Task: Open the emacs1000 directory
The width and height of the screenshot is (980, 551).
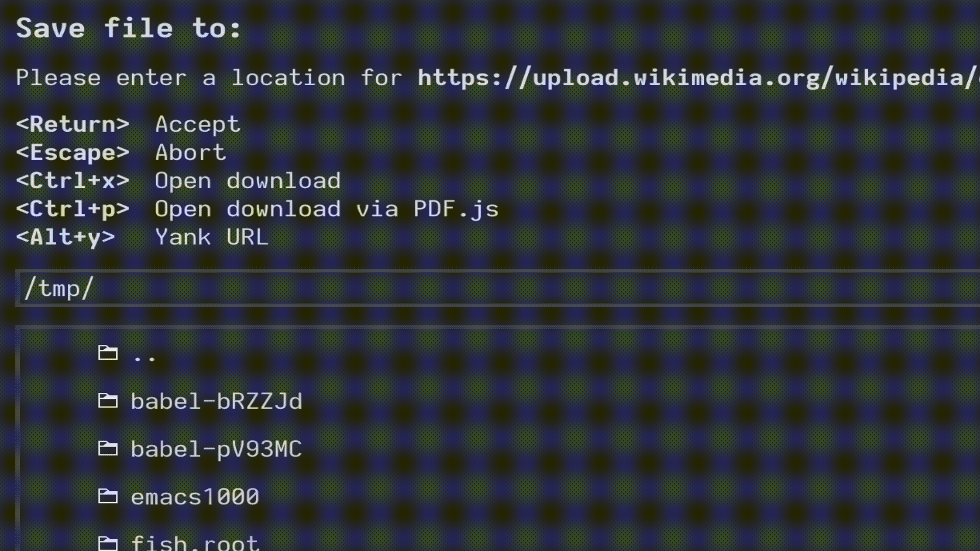Action: point(194,496)
